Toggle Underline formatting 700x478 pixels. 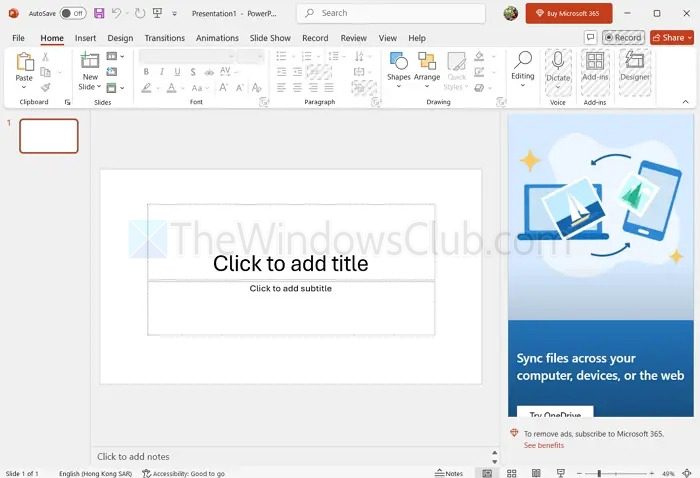[177, 72]
